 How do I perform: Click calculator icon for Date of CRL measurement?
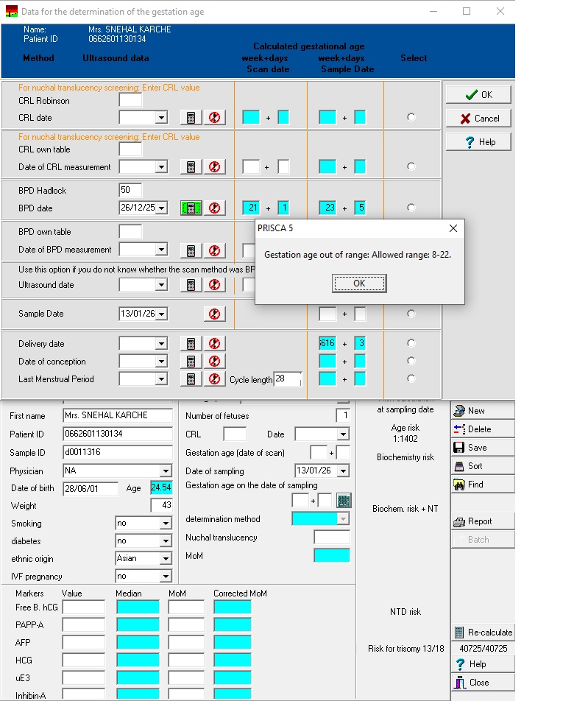pyautogui.click(x=191, y=167)
